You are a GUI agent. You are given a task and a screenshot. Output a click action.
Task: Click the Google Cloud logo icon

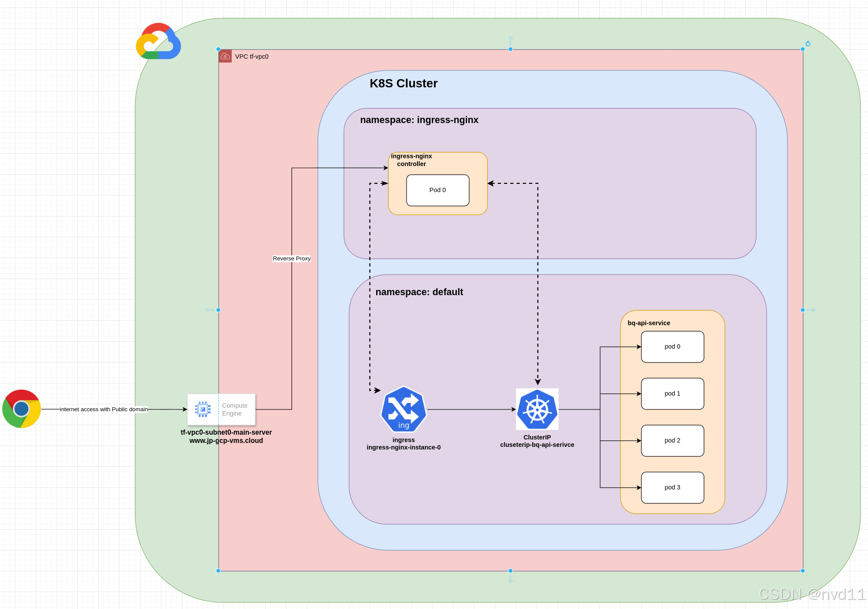point(158,41)
